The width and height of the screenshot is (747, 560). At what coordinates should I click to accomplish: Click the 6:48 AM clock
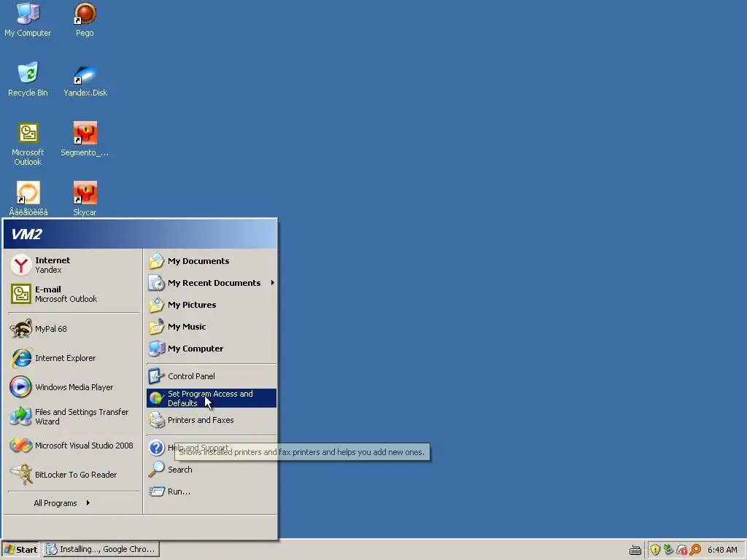pyautogui.click(x=722, y=550)
